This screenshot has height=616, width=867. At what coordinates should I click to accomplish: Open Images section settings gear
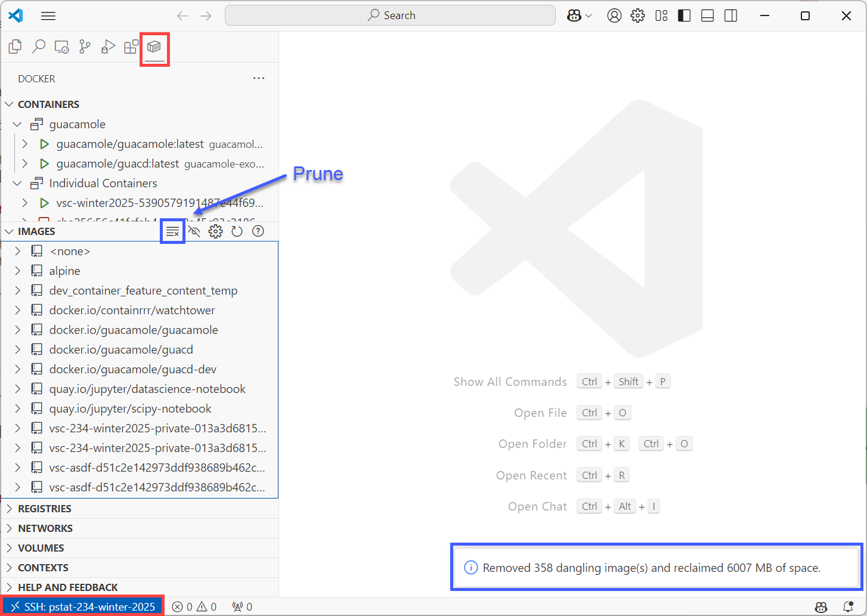215,231
